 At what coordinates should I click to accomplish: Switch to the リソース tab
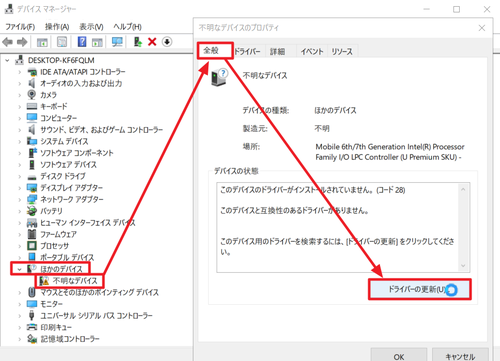(x=342, y=52)
